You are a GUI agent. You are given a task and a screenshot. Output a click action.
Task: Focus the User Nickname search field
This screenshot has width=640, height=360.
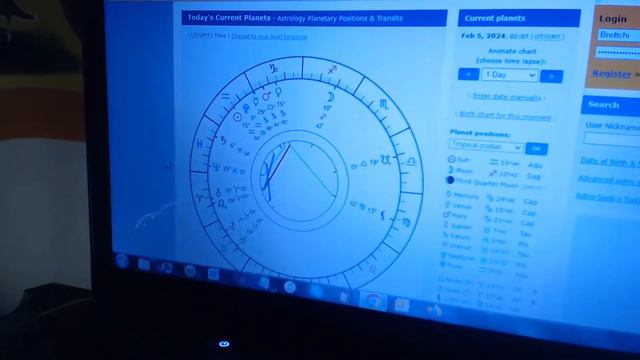612,139
